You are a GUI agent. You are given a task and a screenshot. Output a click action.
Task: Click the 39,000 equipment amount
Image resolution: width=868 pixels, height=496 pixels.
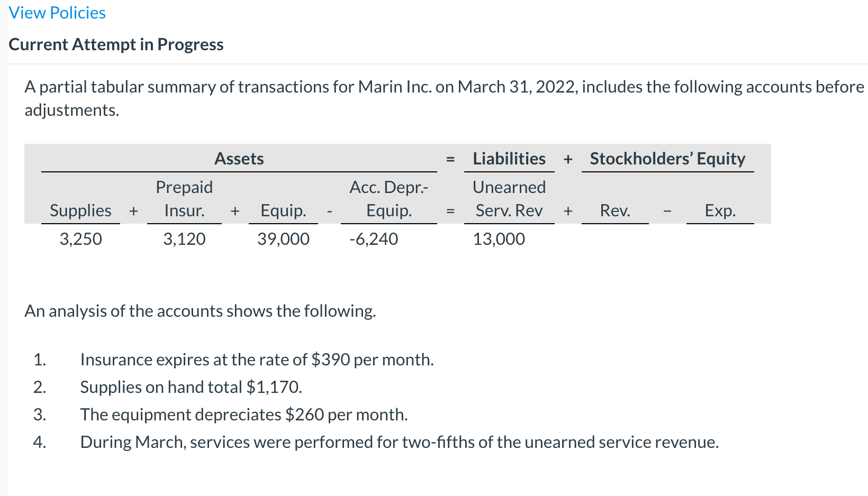[283, 239]
